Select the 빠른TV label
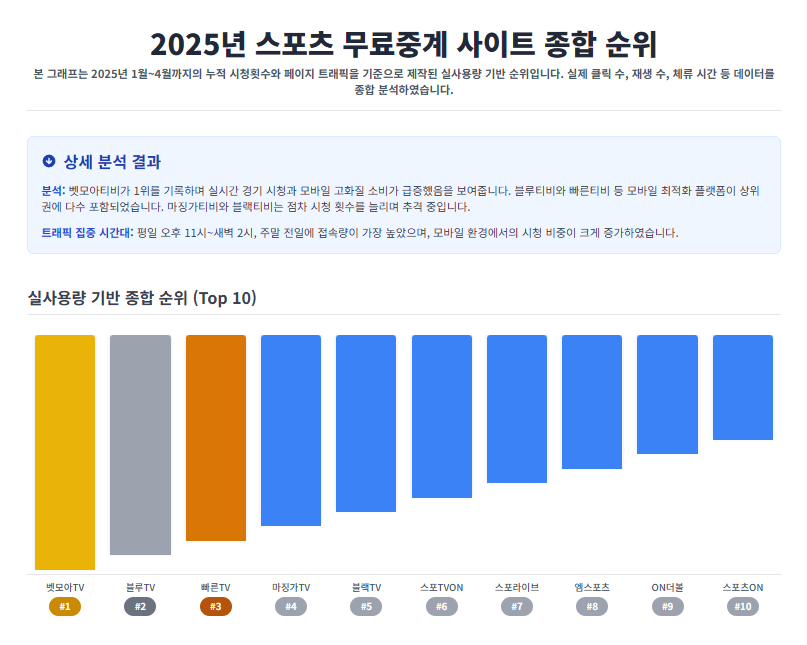This screenshot has width=807, height=645. coord(216,587)
